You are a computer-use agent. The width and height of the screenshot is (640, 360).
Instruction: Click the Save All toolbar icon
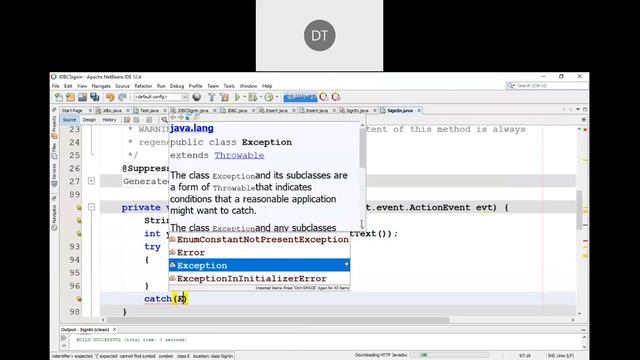point(95,97)
